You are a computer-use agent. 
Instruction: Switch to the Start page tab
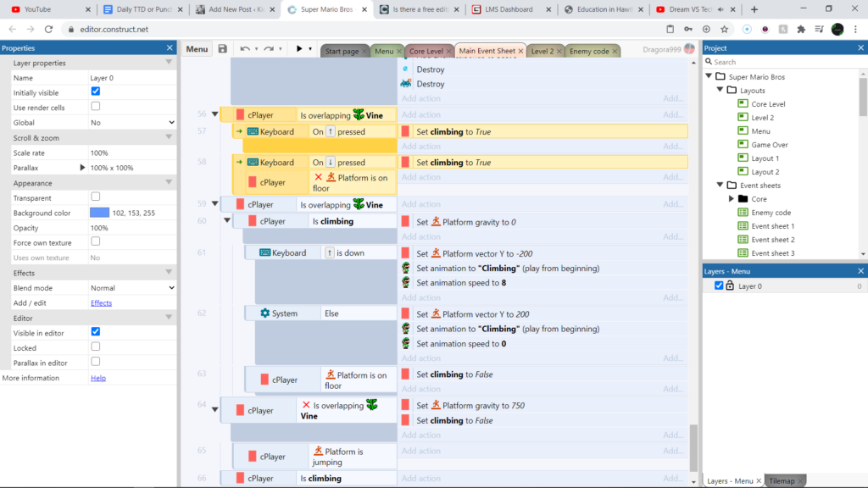[x=342, y=51]
